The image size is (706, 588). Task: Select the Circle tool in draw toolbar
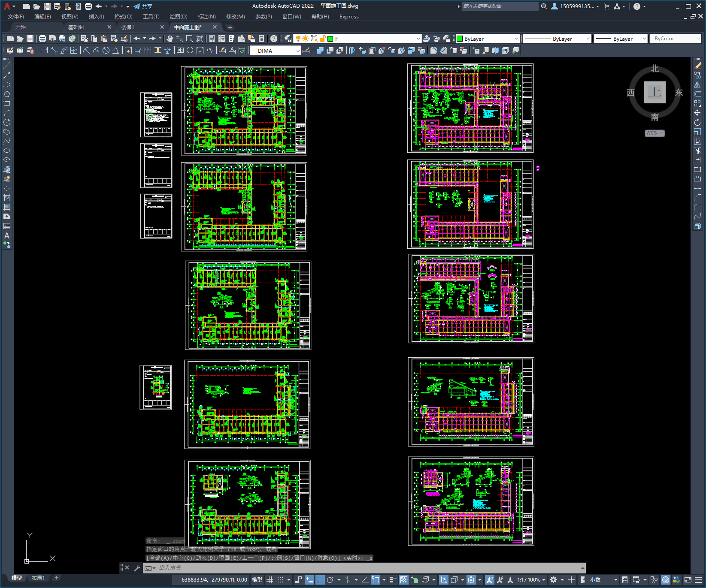pyautogui.click(x=7, y=122)
